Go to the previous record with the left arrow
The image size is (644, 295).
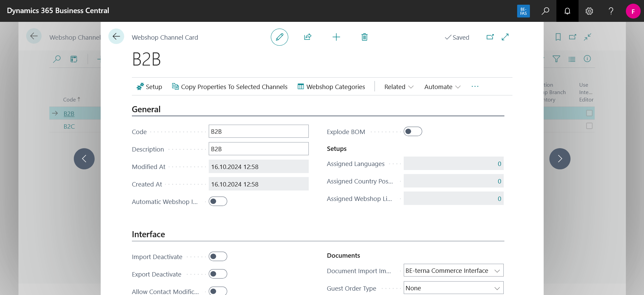coord(84,159)
